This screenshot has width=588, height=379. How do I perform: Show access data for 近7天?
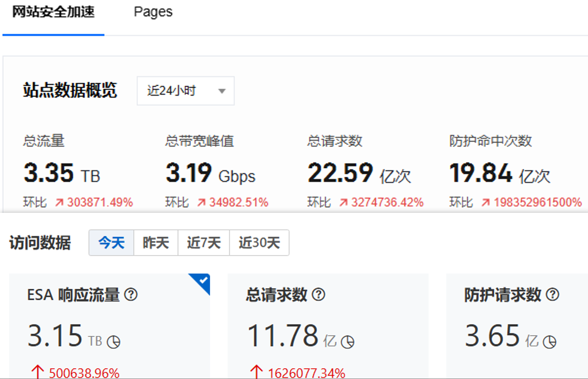204,243
